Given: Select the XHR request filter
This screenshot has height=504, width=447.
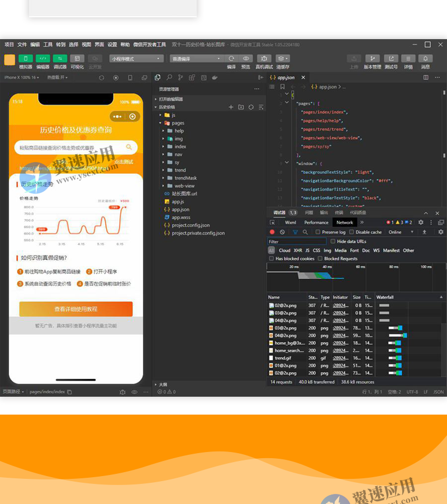Looking at the screenshot, I should click(298, 250).
